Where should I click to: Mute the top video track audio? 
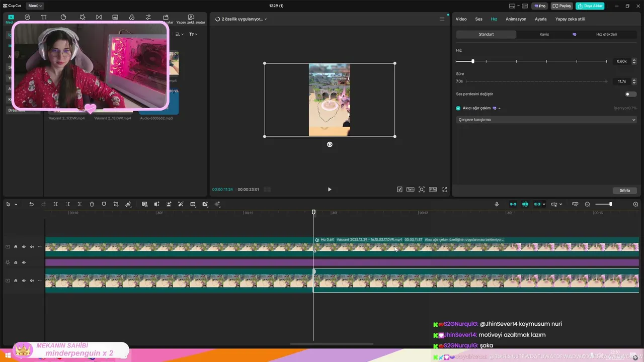(x=32, y=247)
